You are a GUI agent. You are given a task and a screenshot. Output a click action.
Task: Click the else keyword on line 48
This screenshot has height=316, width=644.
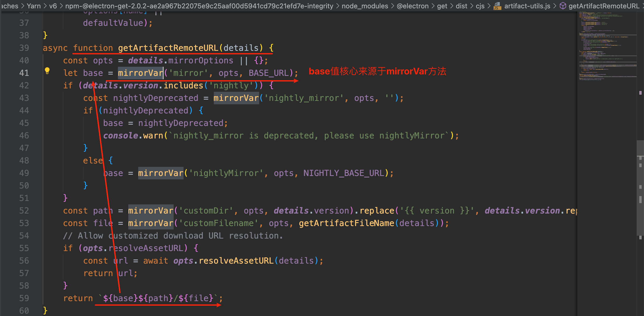[93, 161]
